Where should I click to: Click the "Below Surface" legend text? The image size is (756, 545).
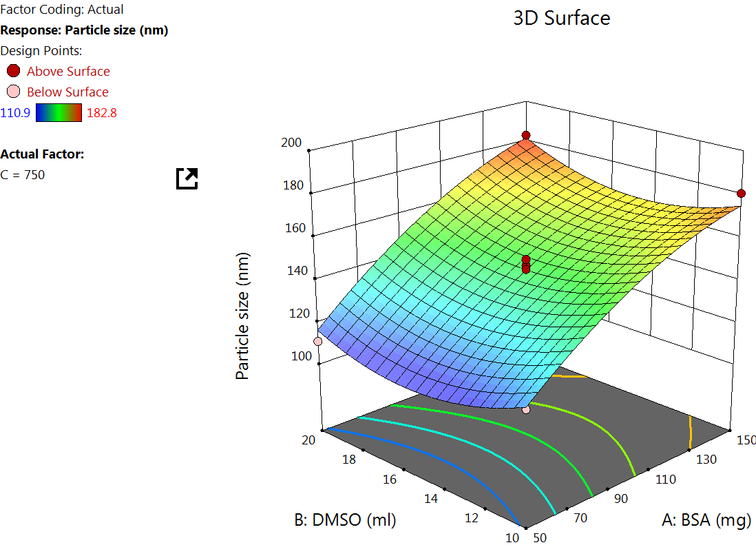point(67,92)
